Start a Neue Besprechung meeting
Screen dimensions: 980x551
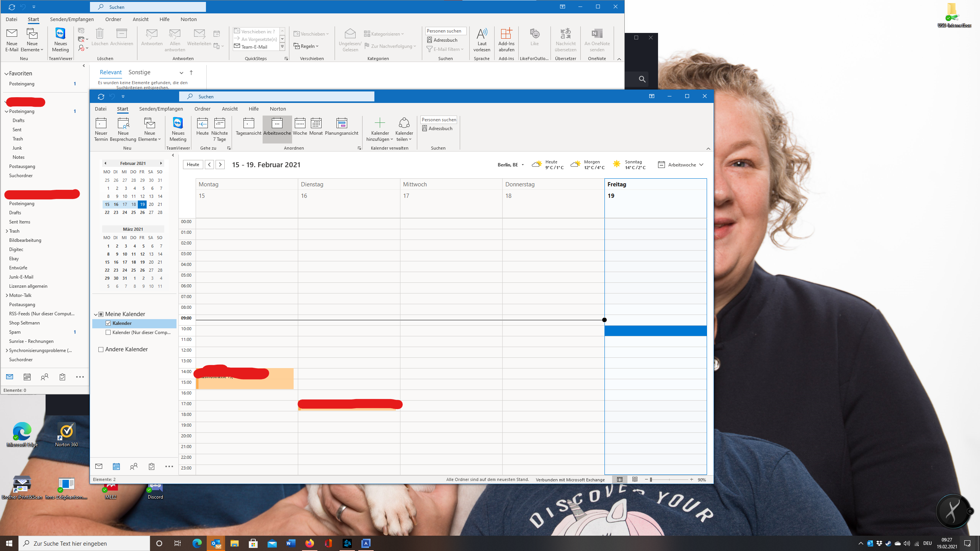[123, 129]
